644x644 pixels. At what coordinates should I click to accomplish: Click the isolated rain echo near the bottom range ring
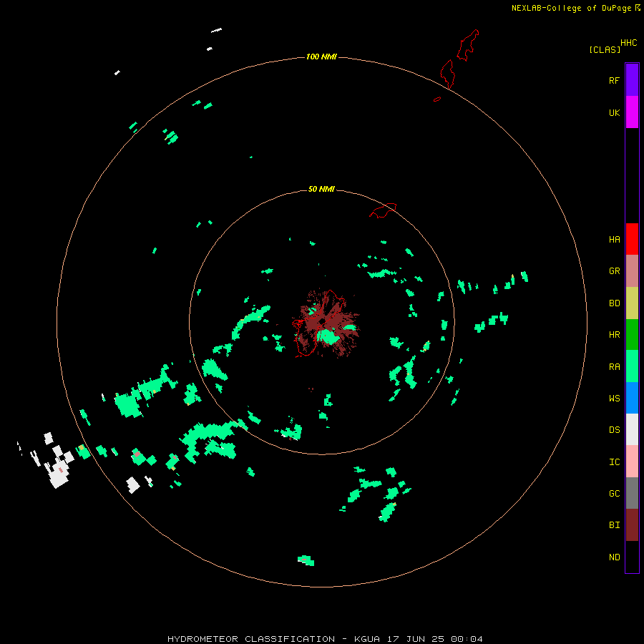point(306,560)
